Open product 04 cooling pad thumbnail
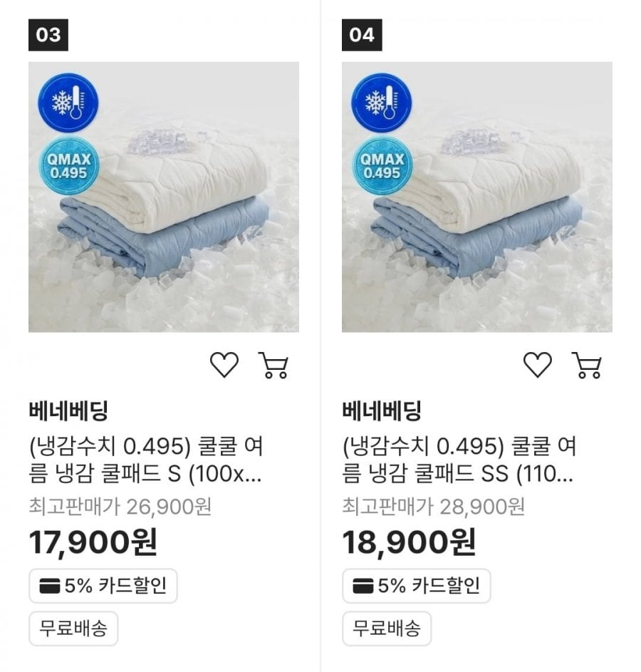The image size is (641, 672). pos(477,197)
